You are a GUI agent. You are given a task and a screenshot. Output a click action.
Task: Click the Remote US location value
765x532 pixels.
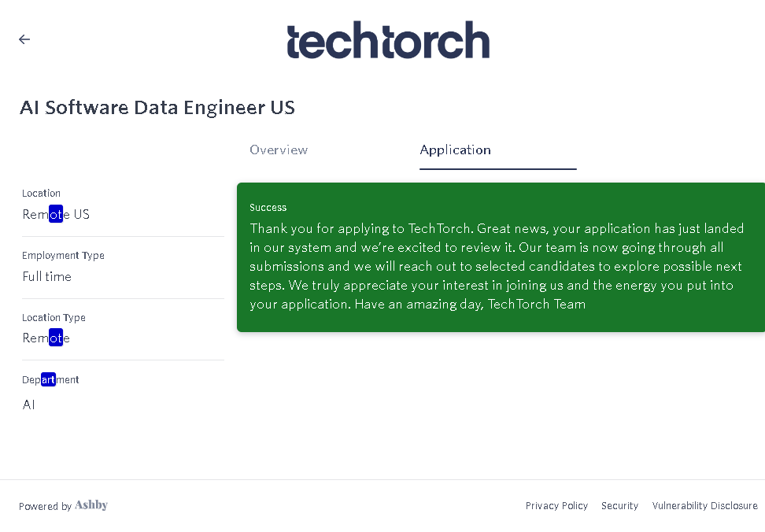point(56,214)
